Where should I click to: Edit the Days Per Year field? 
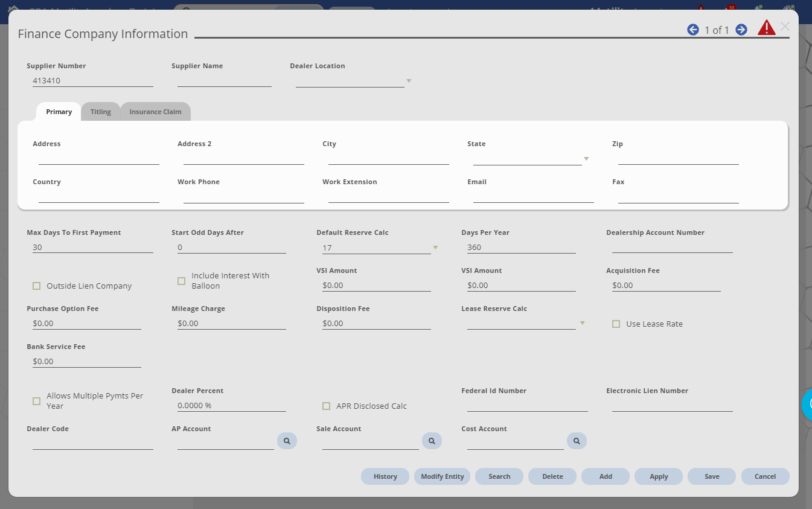coord(522,247)
